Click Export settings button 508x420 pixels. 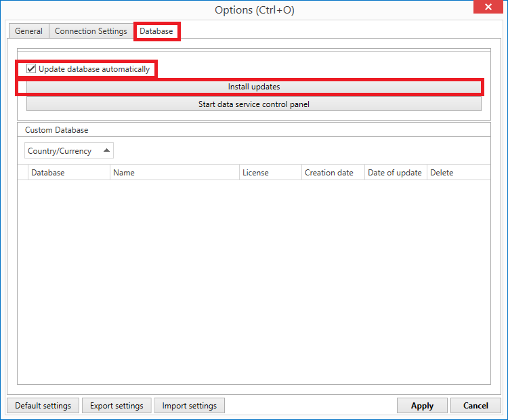117,406
